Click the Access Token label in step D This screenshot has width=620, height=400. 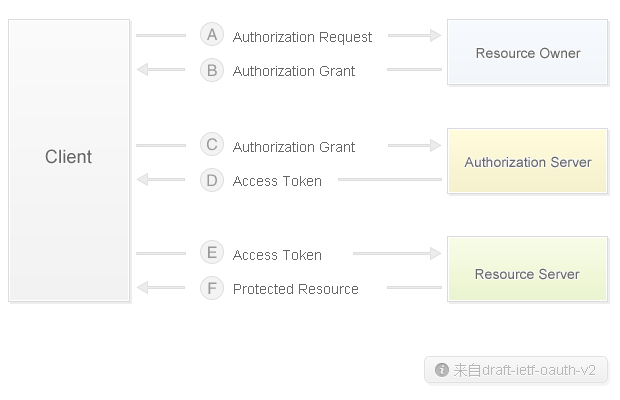coord(277,181)
